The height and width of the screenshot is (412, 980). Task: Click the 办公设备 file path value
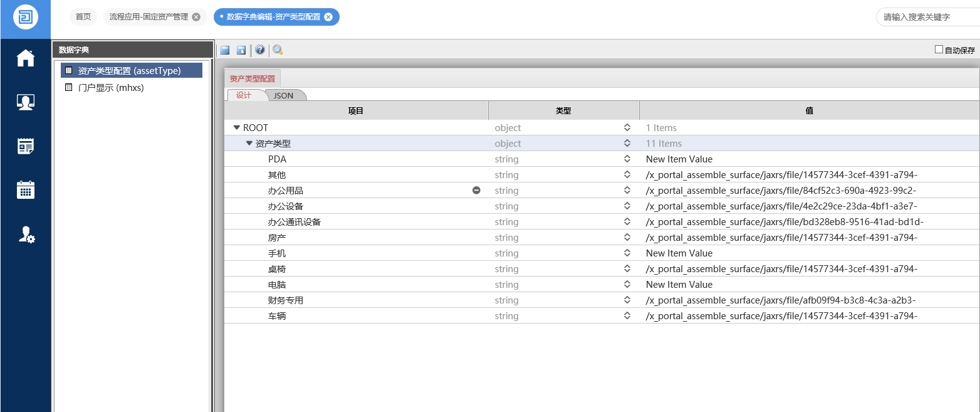click(x=781, y=206)
